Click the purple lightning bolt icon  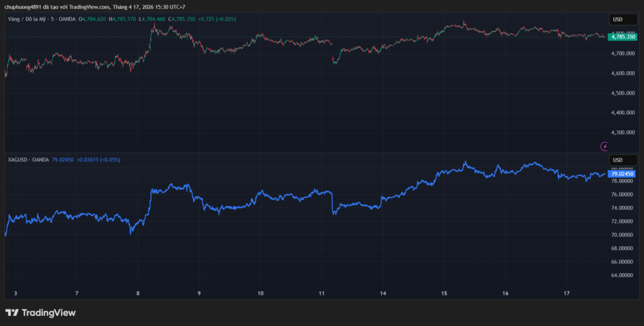605,146
